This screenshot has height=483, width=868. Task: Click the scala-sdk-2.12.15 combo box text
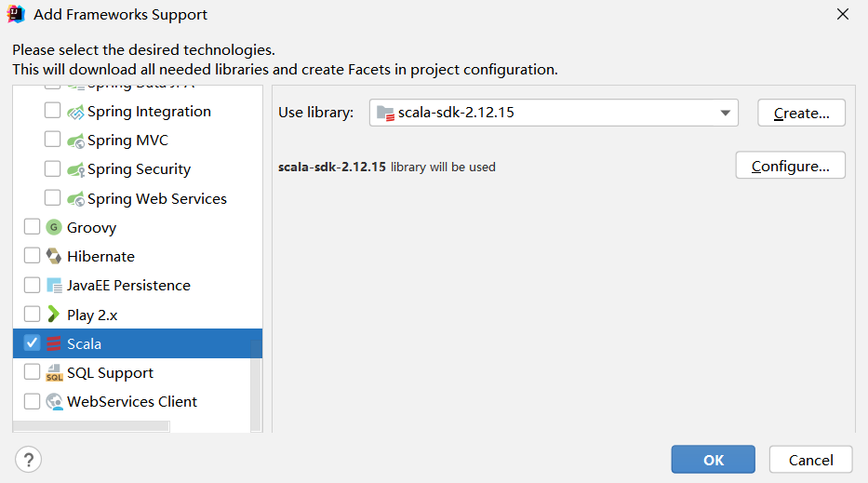click(x=456, y=113)
